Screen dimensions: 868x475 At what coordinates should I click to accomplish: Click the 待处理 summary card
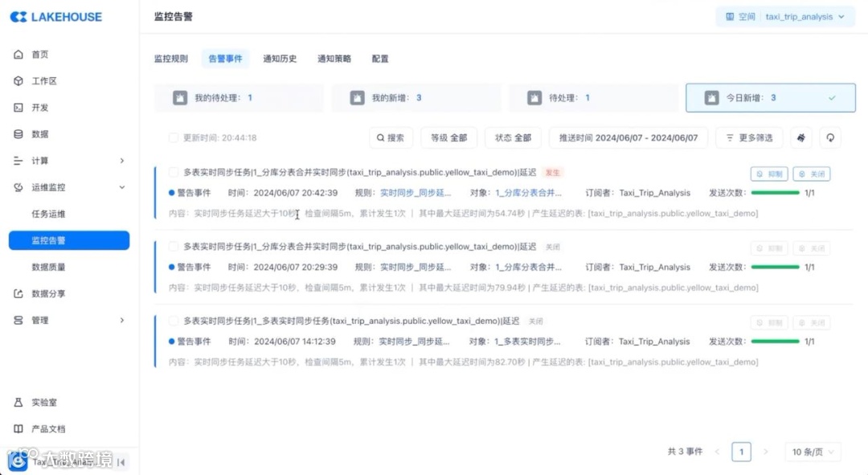click(x=593, y=98)
